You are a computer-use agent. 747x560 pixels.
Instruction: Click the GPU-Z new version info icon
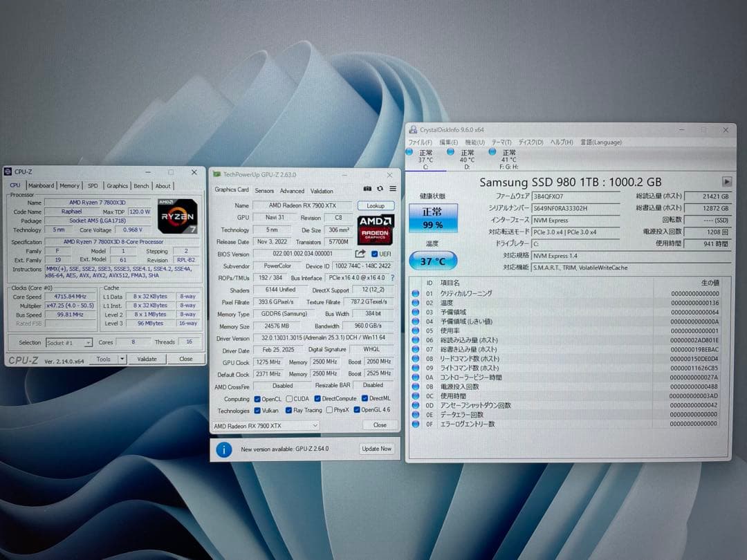[223, 449]
